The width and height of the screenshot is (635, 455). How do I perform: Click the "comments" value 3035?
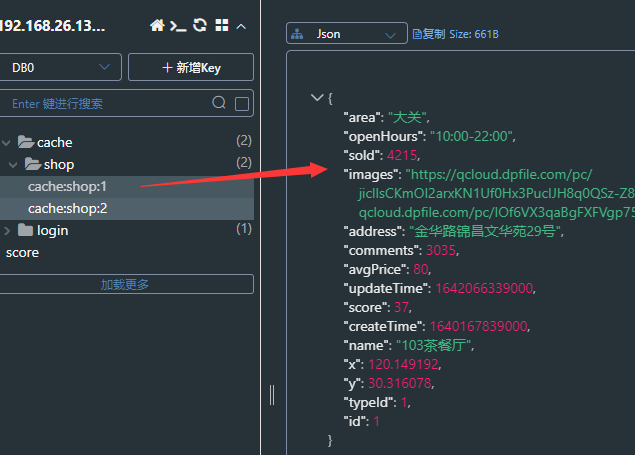tap(441, 250)
